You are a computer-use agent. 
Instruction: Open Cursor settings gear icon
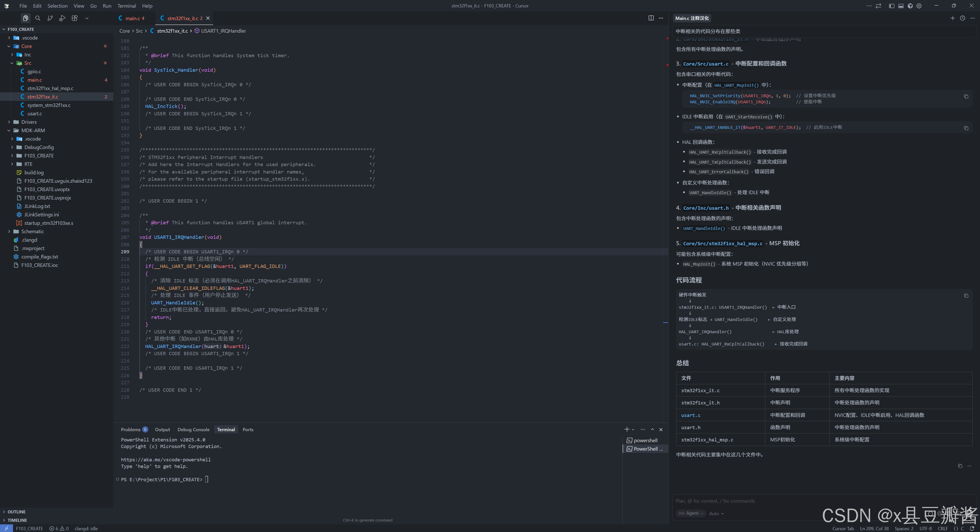(919, 6)
